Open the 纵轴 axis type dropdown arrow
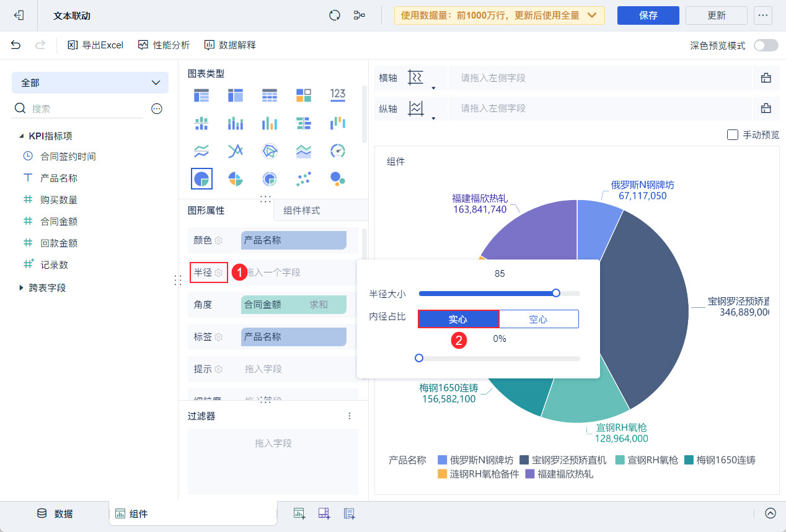This screenshot has height=532, width=786. point(433,118)
